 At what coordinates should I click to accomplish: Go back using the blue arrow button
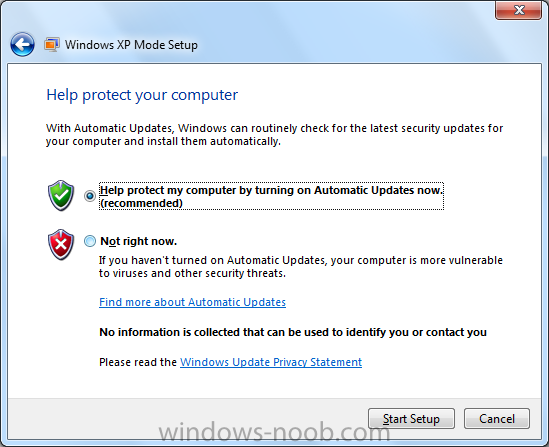click(22, 44)
